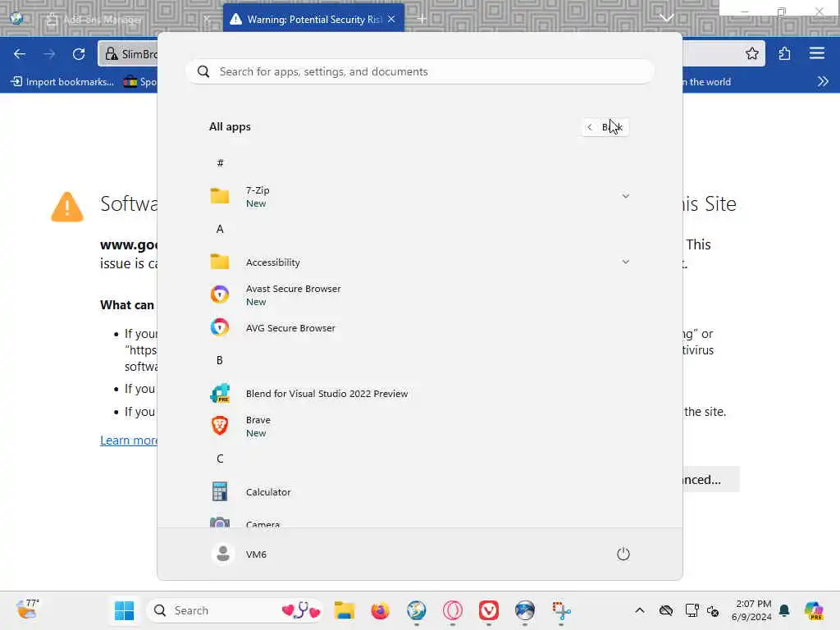Screen dimensions: 840x630
Task: Open the Accessibility folder icon
Action: [x=220, y=262]
